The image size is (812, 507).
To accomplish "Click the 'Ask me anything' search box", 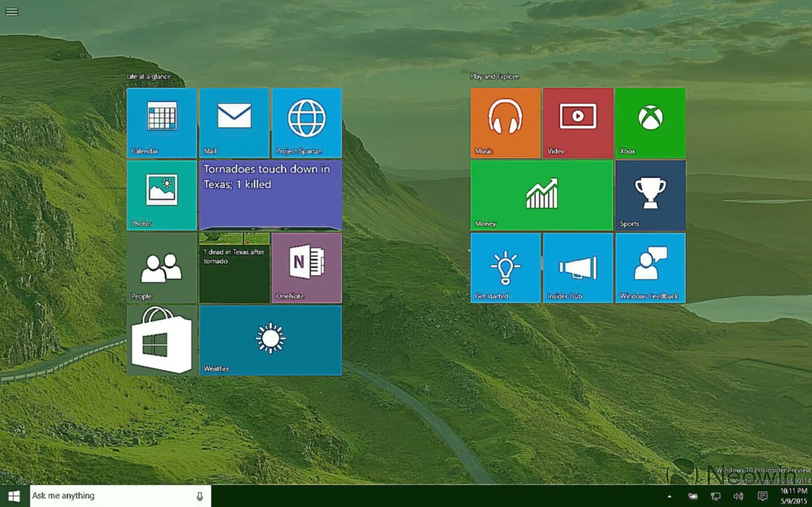I will tap(121, 496).
